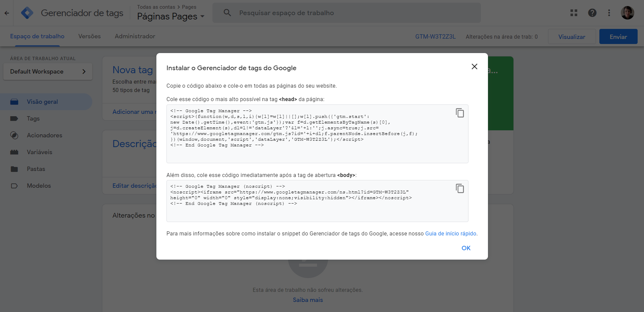Click the user account avatar
644x312 pixels.
tap(627, 13)
